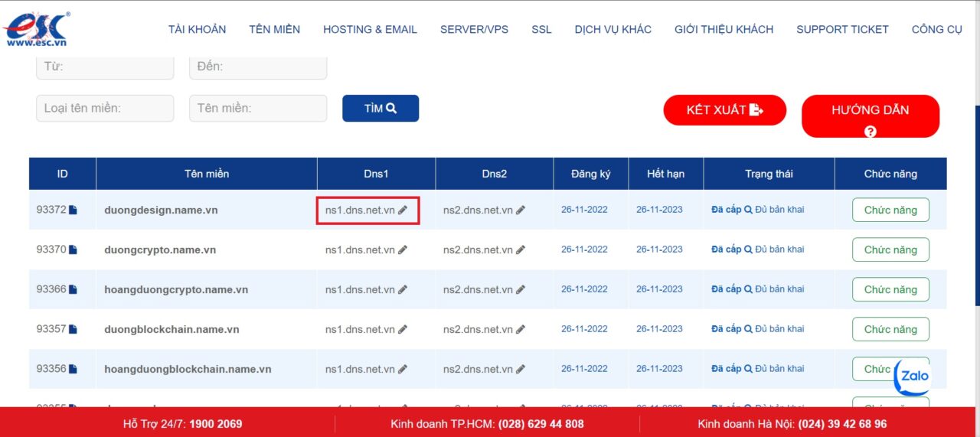Image resolution: width=980 pixels, height=437 pixels.
Task: Open the HOSTING & EMAIL menu
Action: tap(370, 30)
